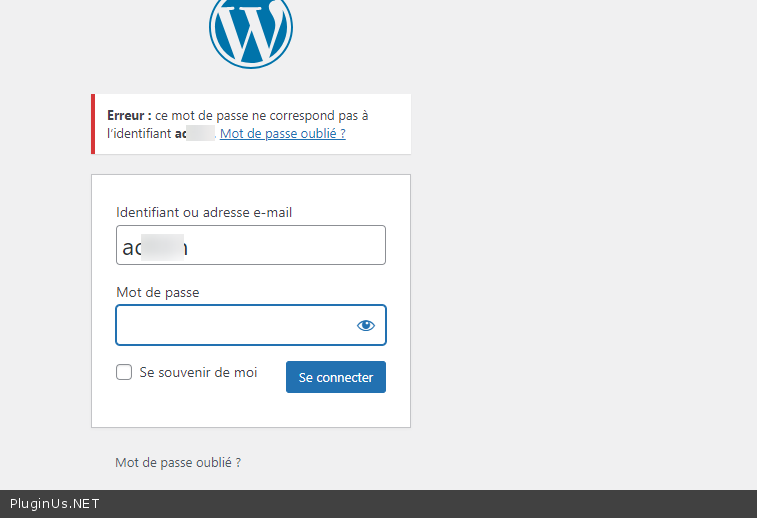Click the PluginUs.NET text in bottom bar
The width and height of the screenshot is (757, 518).
point(54,504)
